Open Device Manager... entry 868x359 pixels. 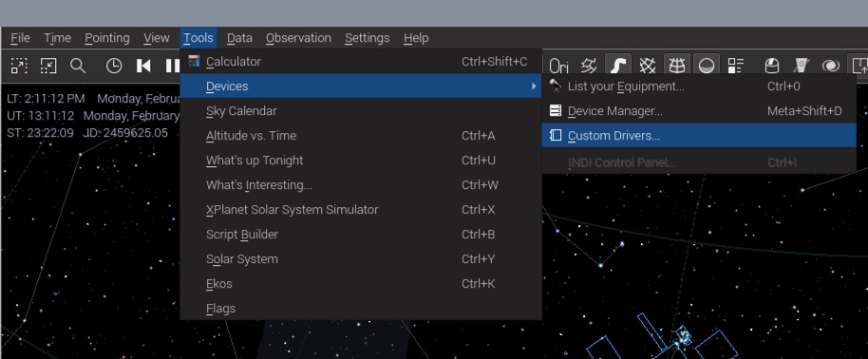point(699,111)
